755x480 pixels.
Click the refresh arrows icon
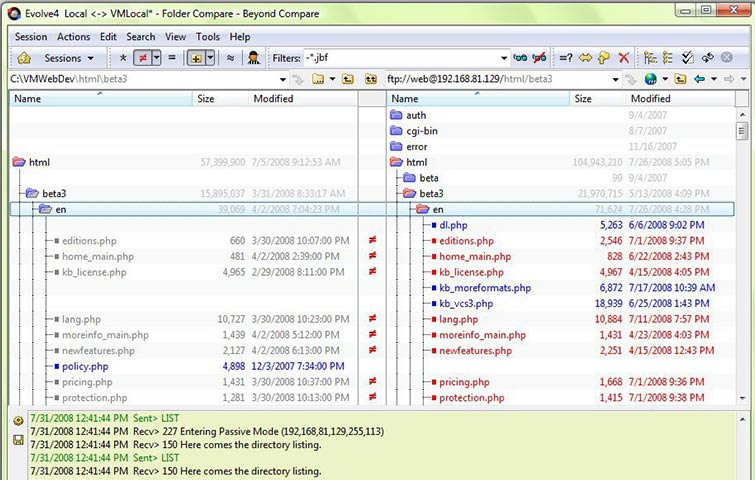click(x=707, y=58)
